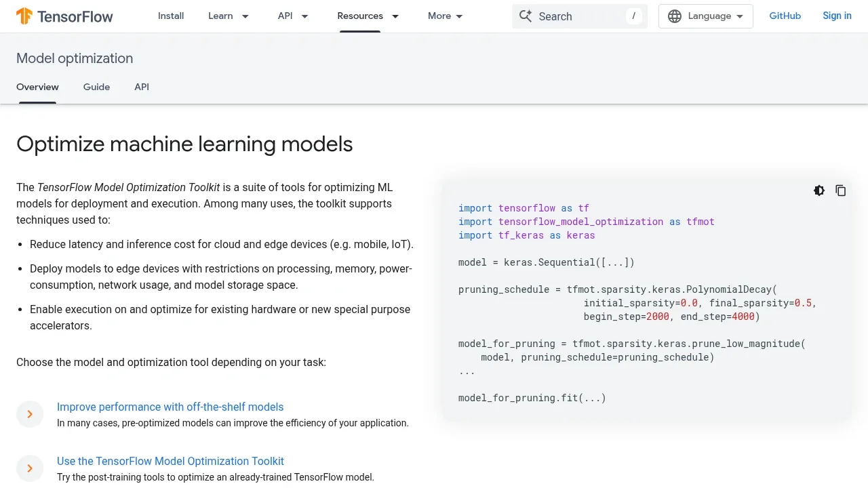Toggle dark code theme icon

[819, 190]
